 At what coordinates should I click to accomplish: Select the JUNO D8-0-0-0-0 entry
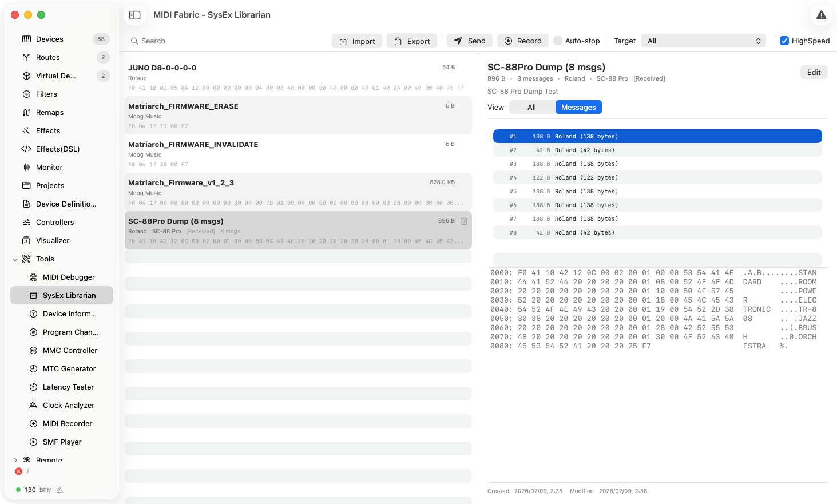[x=298, y=77]
